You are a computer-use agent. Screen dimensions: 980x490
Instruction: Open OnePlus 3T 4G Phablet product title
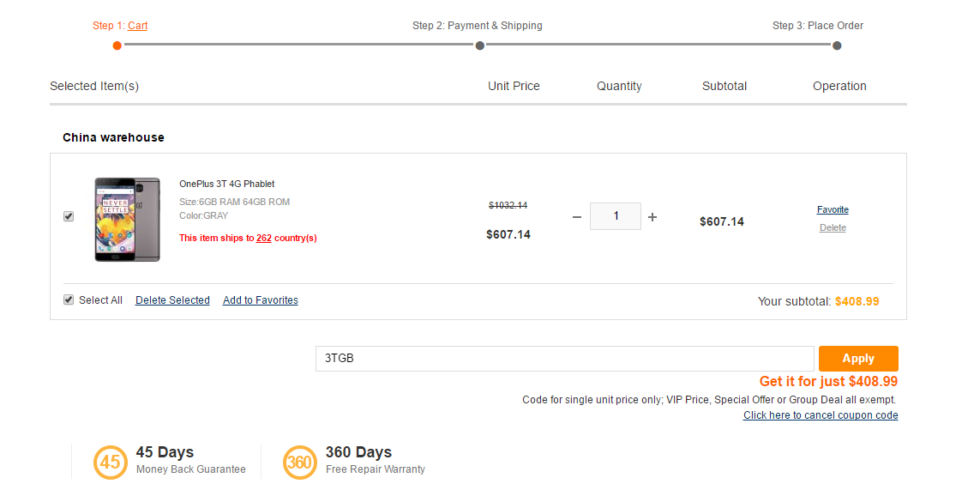point(227,184)
